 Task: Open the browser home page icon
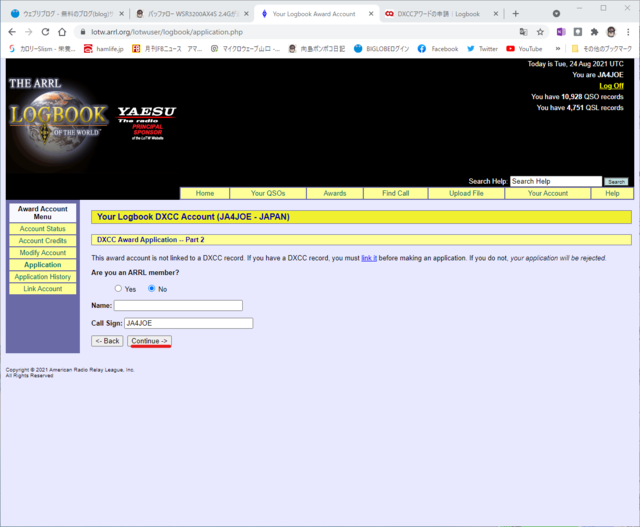[x=62, y=32]
